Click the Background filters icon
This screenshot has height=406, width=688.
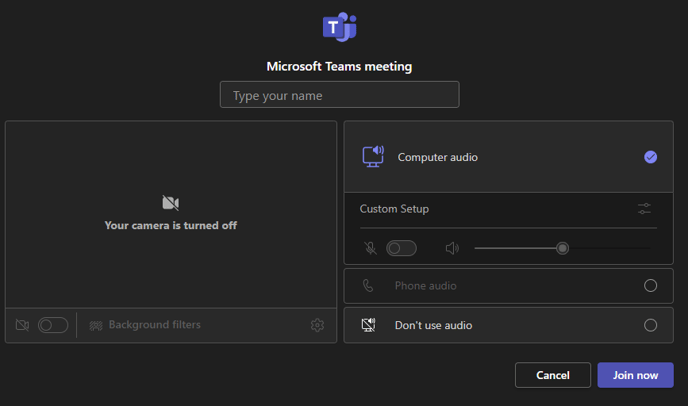[96, 325]
